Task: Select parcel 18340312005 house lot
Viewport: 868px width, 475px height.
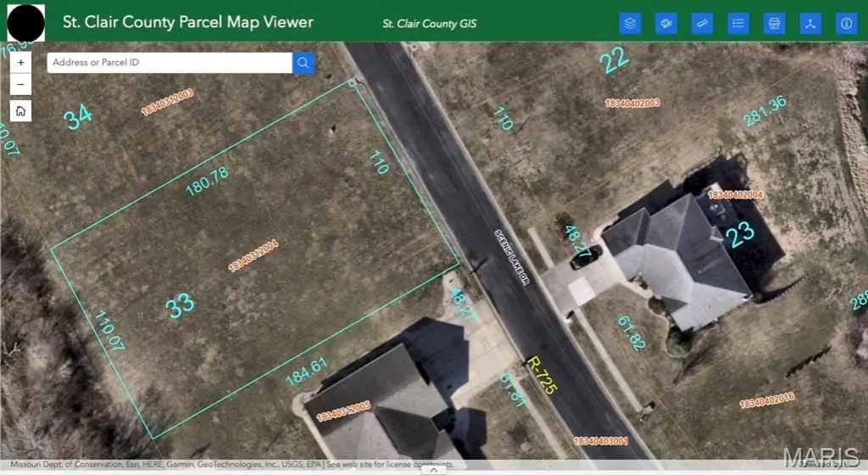Action: (342, 412)
